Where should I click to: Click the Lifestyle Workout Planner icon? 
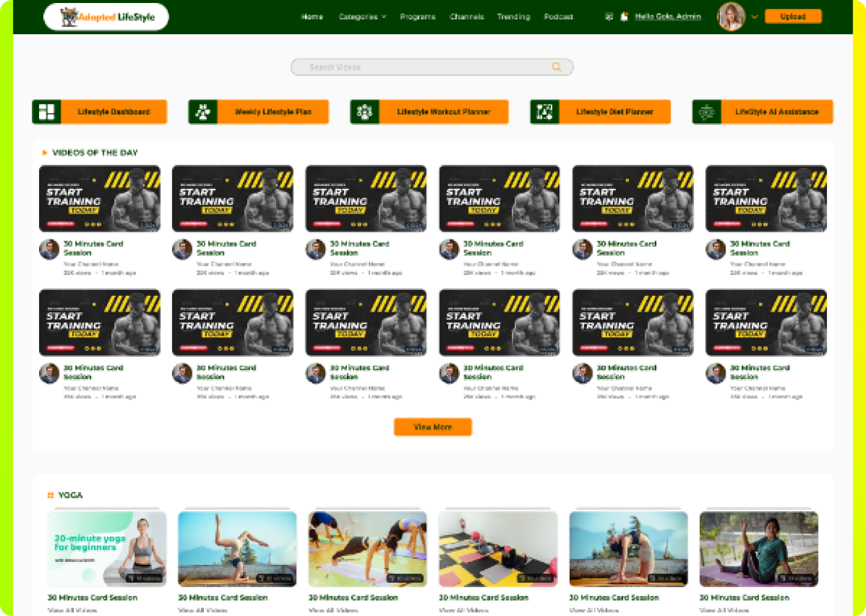(x=364, y=112)
